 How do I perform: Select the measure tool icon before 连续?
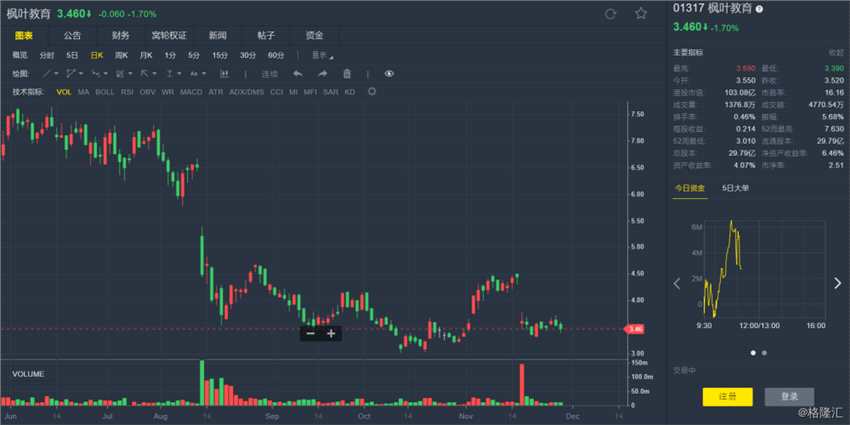[224, 74]
